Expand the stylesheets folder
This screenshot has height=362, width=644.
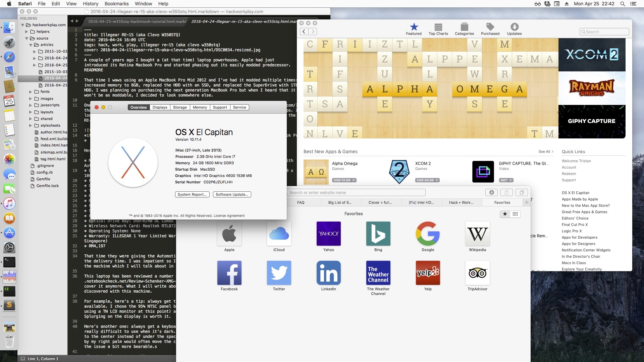[x=31, y=125]
